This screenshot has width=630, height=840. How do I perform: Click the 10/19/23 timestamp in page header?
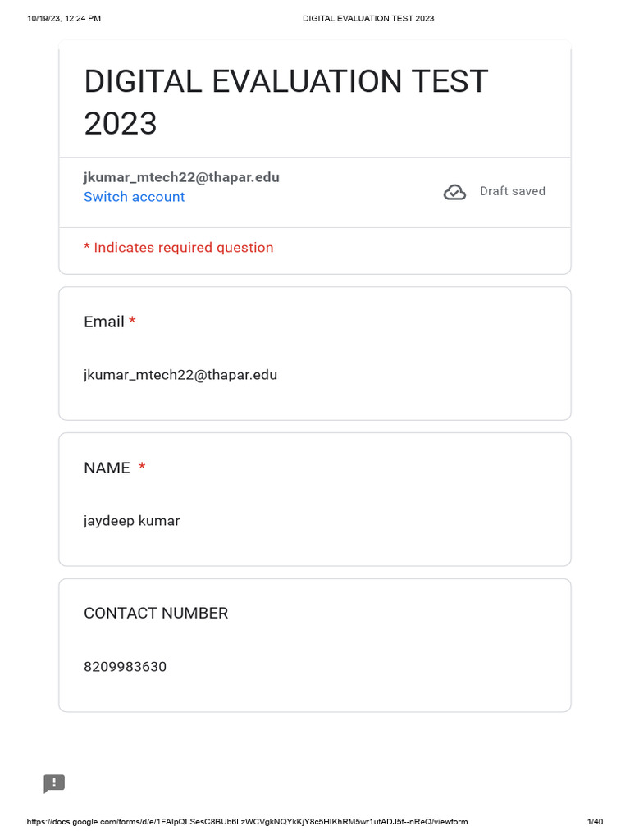pos(64,18)
